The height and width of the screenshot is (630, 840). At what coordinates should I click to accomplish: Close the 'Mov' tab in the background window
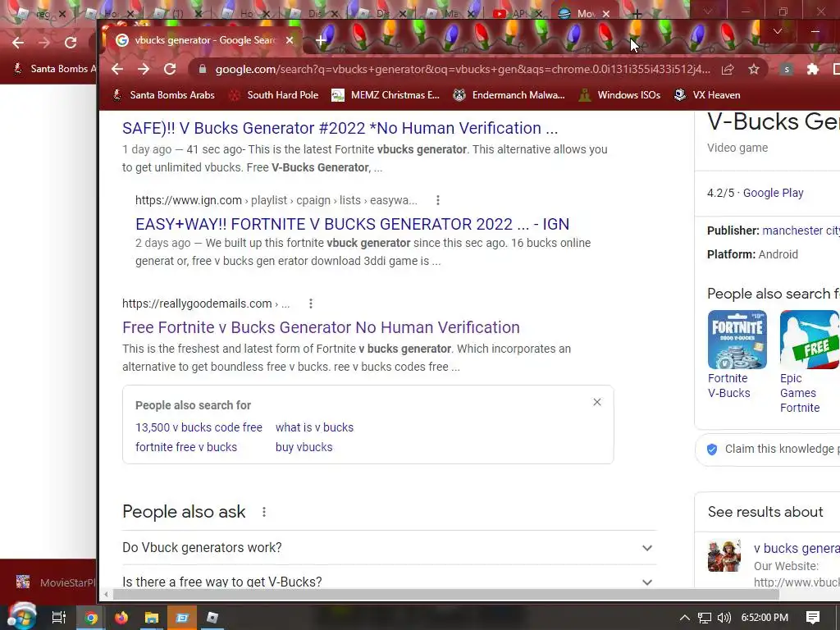606,14
